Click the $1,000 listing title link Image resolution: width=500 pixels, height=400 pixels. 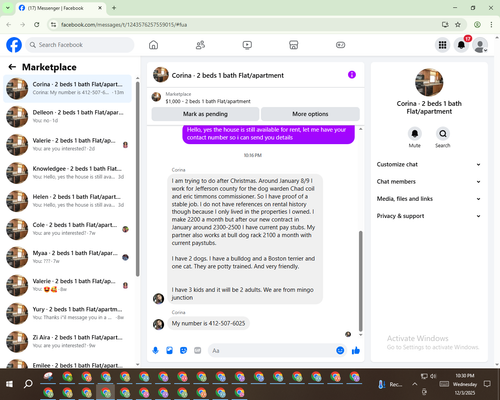click(208, 101)
